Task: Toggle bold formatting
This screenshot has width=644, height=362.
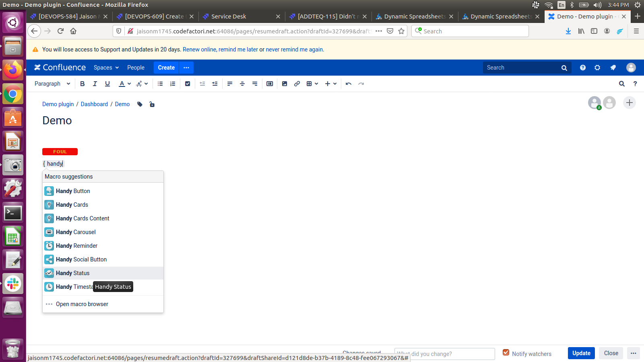Action: [83, 84]
